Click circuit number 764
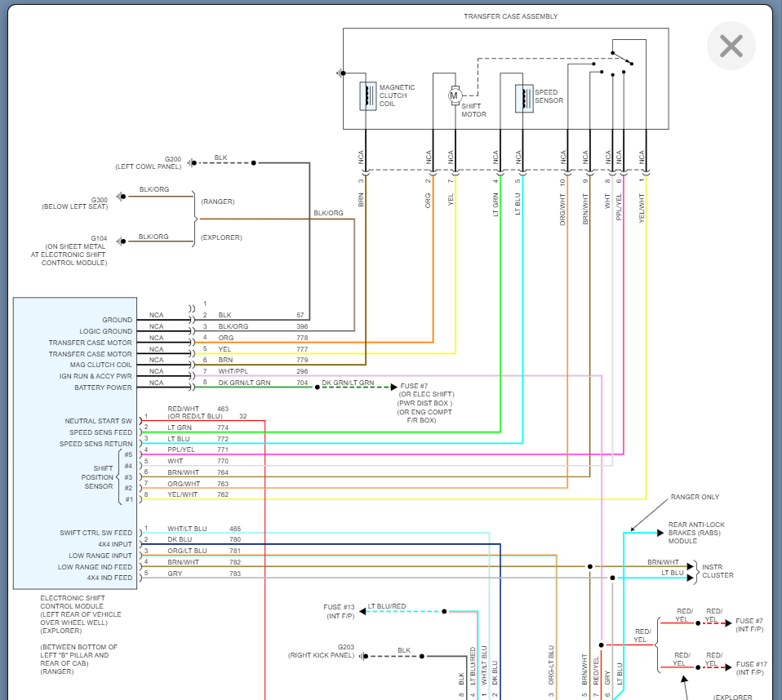Viewport: 782px width, 700px height. (223, 472)
